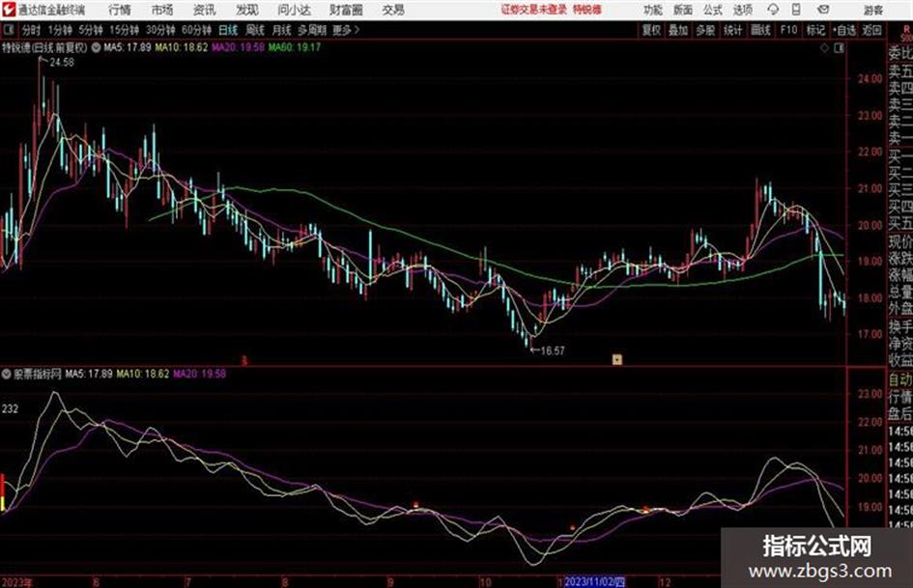913x588 pixels.
Task: Click the diamond icon above the price axis
Action: pyautogui.click(x=824, y=48)
